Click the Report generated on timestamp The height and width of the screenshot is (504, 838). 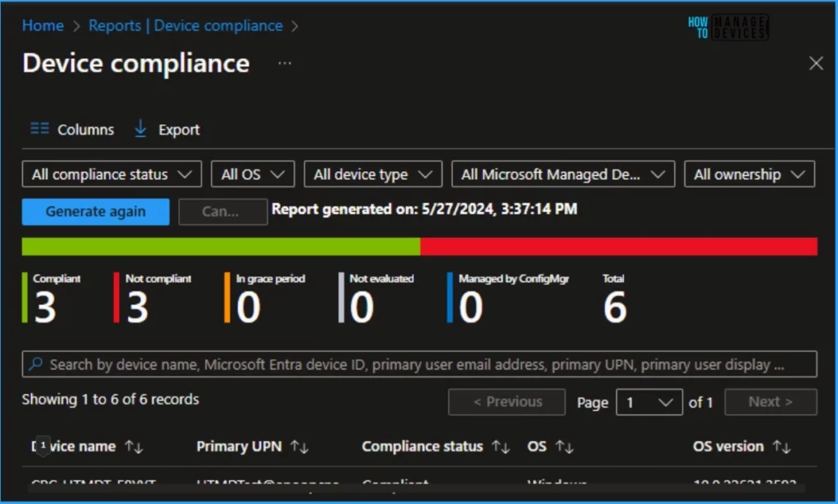[425, 209]
